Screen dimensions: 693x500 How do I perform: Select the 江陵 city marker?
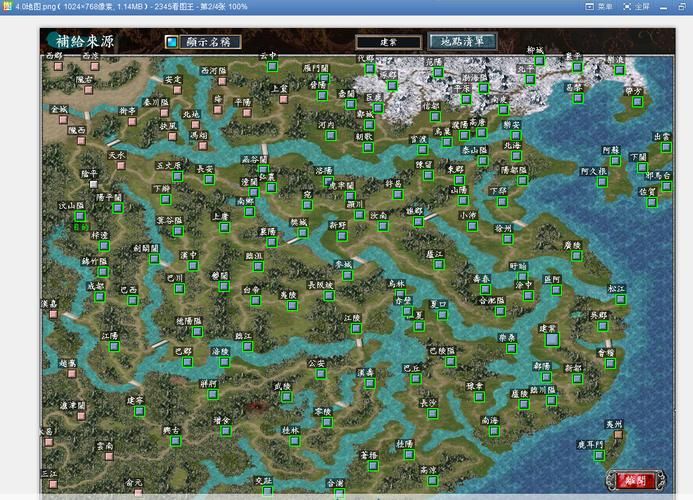tap(356, 328)
